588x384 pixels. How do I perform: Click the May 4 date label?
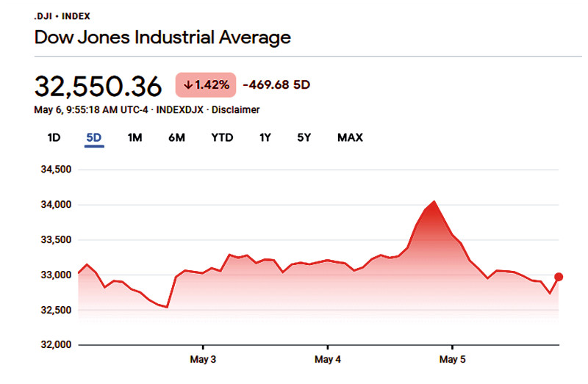point(328,360)
